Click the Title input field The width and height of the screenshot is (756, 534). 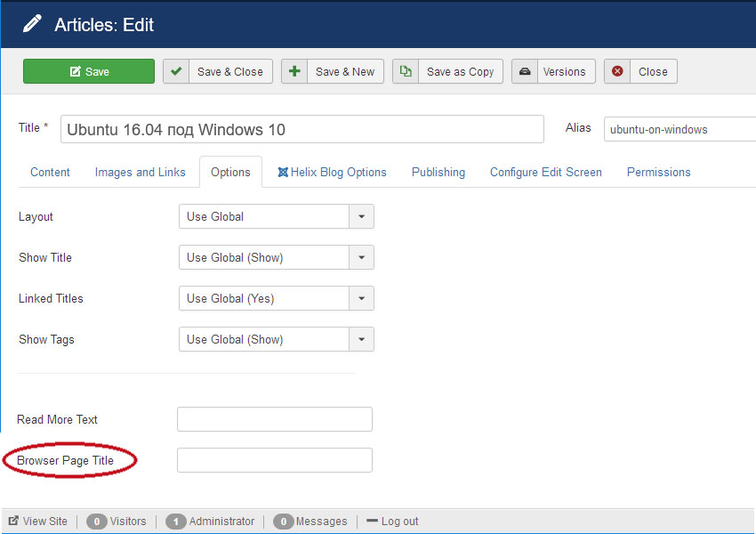click(x=302, y=129)
